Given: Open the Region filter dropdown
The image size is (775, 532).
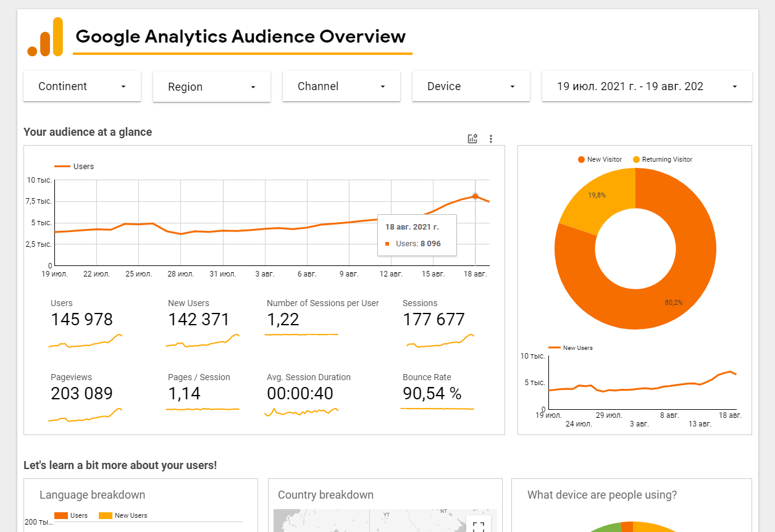Looking at the screenshot, I should coord(212,87).
